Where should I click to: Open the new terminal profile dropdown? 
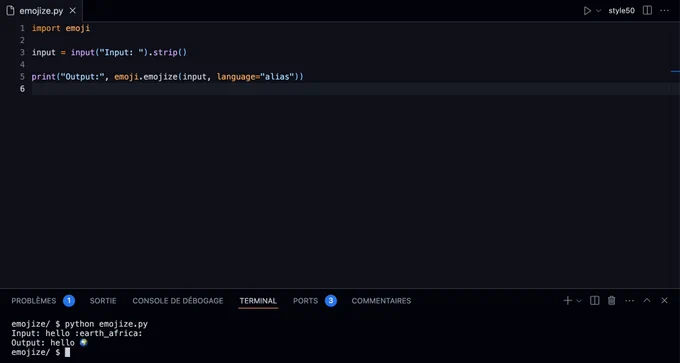tap(579, 301)
